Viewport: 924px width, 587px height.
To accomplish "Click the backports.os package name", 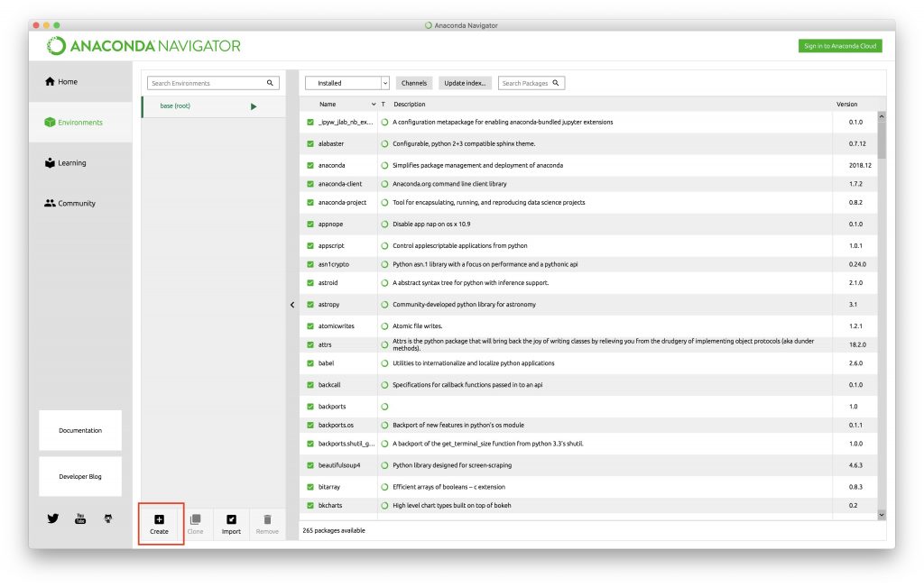I will 336,425.
